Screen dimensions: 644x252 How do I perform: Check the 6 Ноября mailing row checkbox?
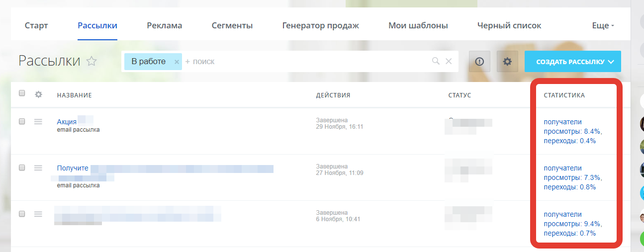22,214
